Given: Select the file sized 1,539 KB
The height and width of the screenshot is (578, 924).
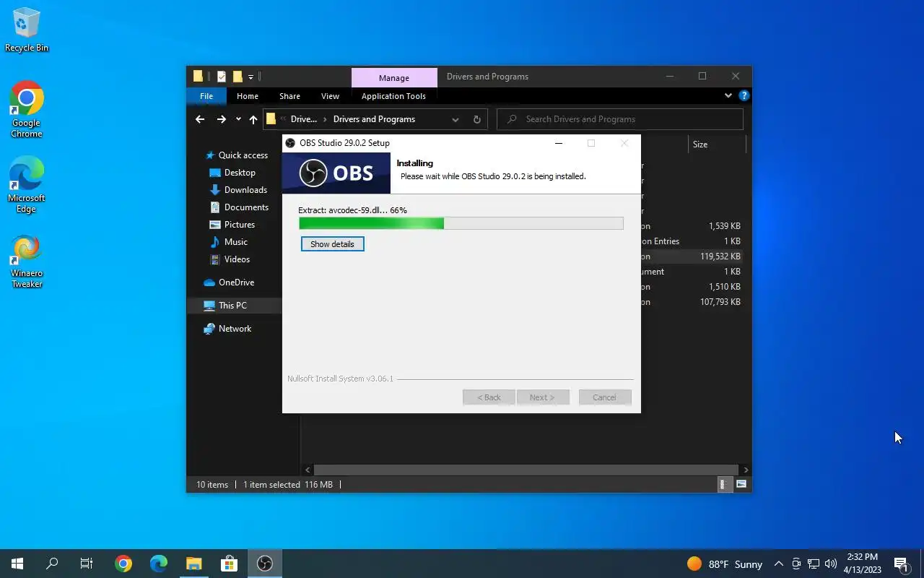Looking at the screenshot, I should [x=724, y=226].
